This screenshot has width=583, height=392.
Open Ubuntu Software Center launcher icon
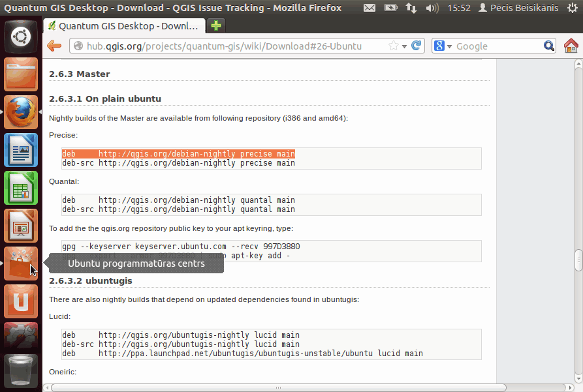(21, 264)
